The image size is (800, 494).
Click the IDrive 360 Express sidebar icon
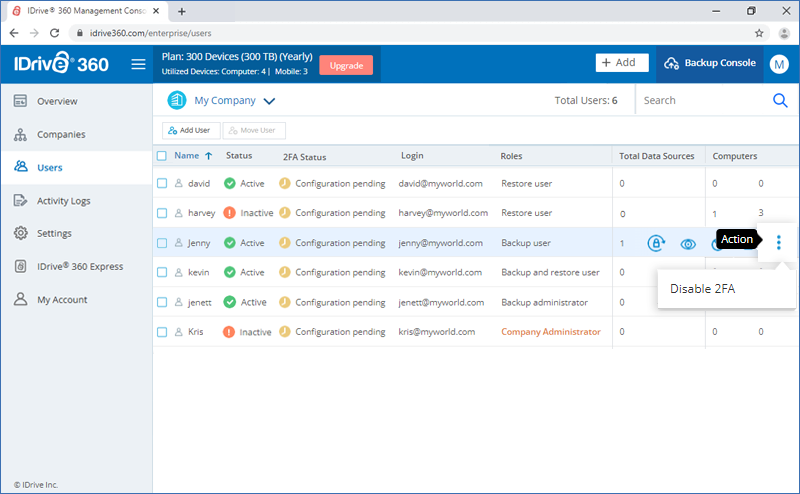pyautogui.click(x=20, y=266)
